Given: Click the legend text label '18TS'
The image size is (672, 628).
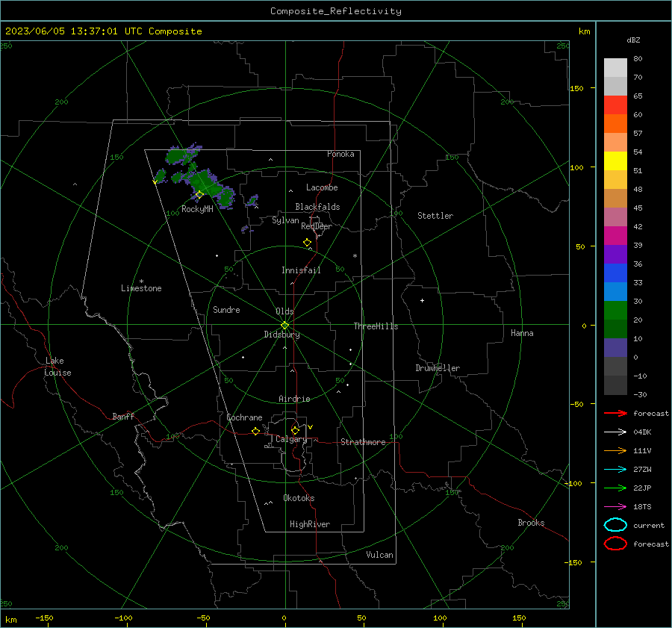Looking at the screenshot, I should [x=642, y=507].
